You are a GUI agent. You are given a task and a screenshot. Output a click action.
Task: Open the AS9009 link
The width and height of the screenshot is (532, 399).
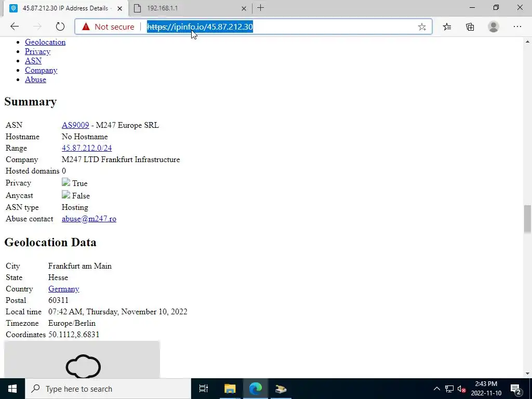tap(75, 125)
